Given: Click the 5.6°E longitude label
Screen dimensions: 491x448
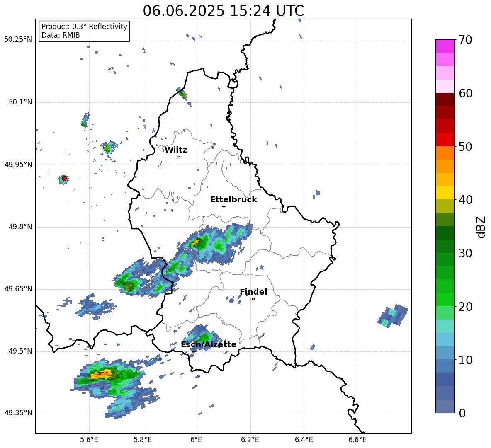Looking at the screenshot, I should click(x=89, y=440).
